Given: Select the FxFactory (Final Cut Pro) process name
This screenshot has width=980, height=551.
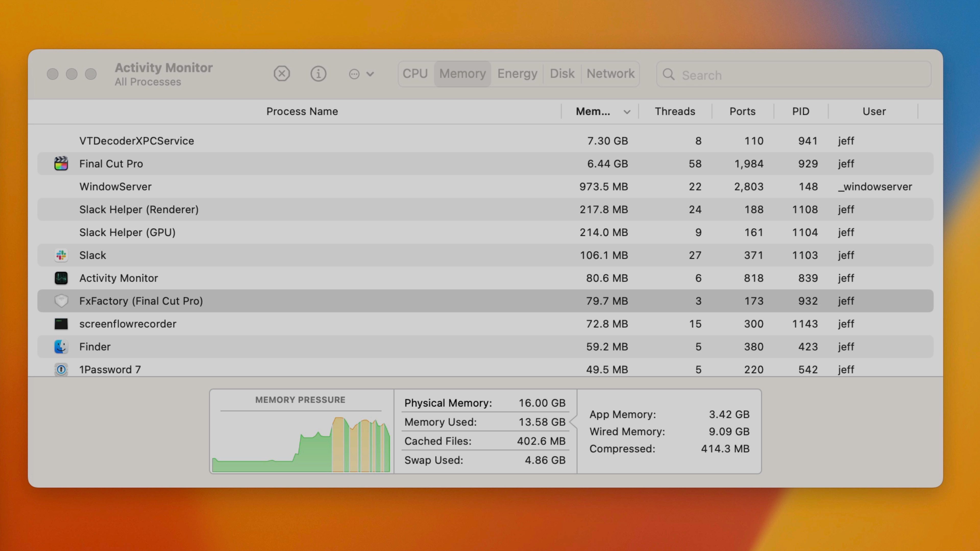Looking at the screenshot, I should [x=141, y=301].
